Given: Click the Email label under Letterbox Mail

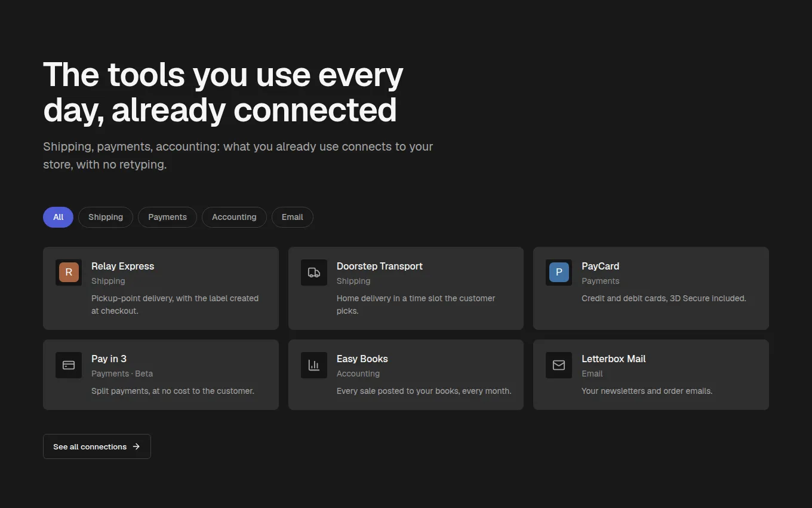Looking at the screenshot, I should (x=592, y=374).
